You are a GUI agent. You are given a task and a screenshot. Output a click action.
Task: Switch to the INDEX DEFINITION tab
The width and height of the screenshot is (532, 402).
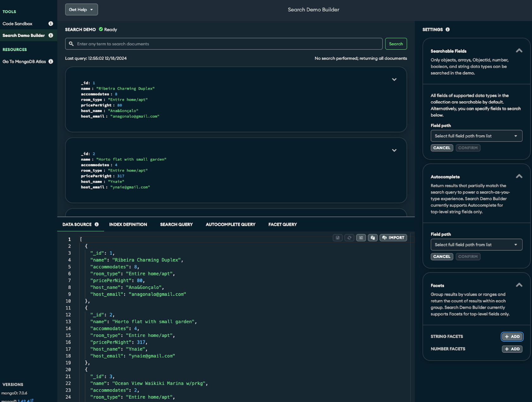[x=127, y=224]
